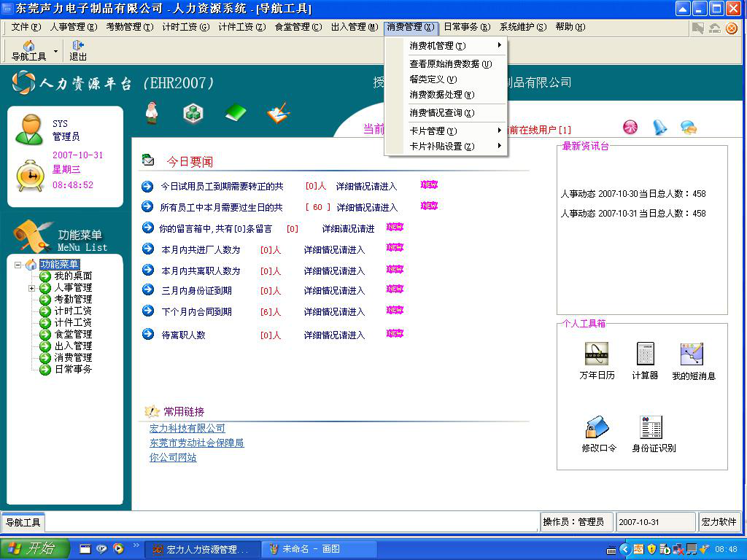The height and width of the screenshot is (560, 747).
Task: Click the notepad with pencil icon
Action: [x=278, y=113]
